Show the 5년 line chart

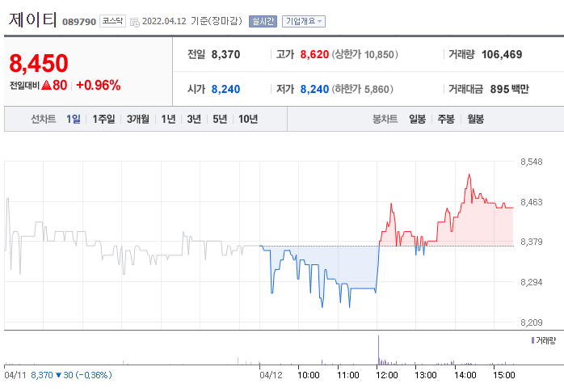point(220,119)
